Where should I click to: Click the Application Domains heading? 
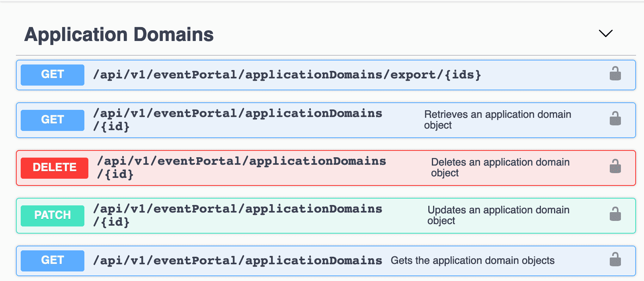(119, 35)
